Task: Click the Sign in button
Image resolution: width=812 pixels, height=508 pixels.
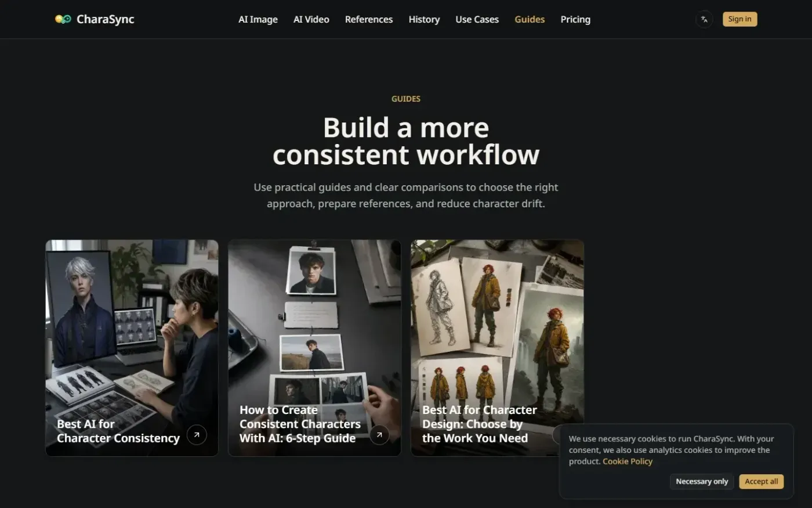Action: (x=739, y=19)
